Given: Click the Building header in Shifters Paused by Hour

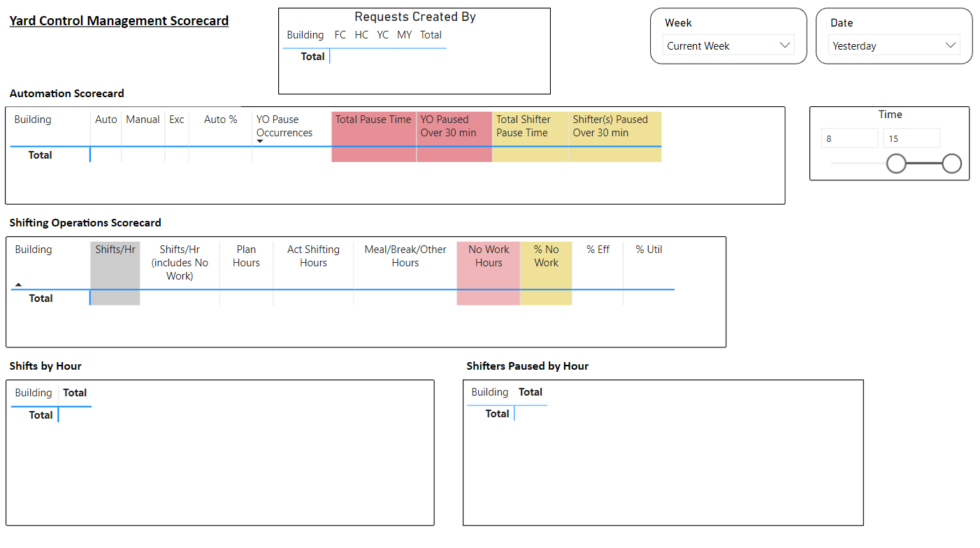Looking at the screenshot, I should (490, 392).
